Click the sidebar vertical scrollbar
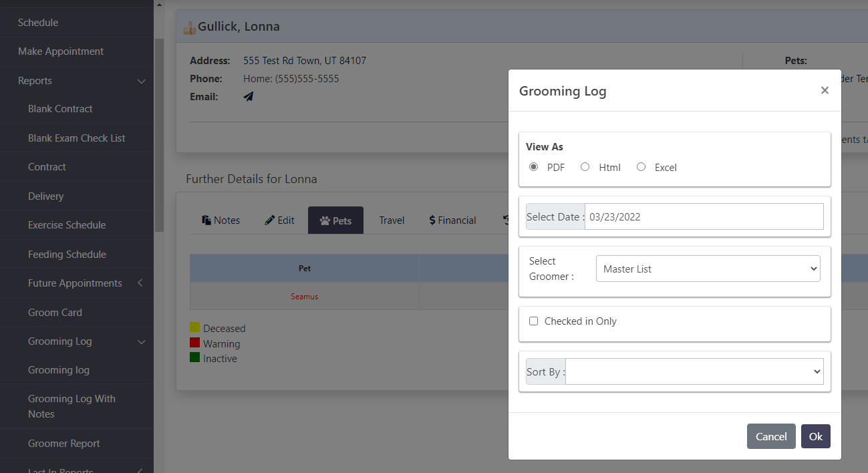Viewport: 868px width, 473px height. point(159,134)
